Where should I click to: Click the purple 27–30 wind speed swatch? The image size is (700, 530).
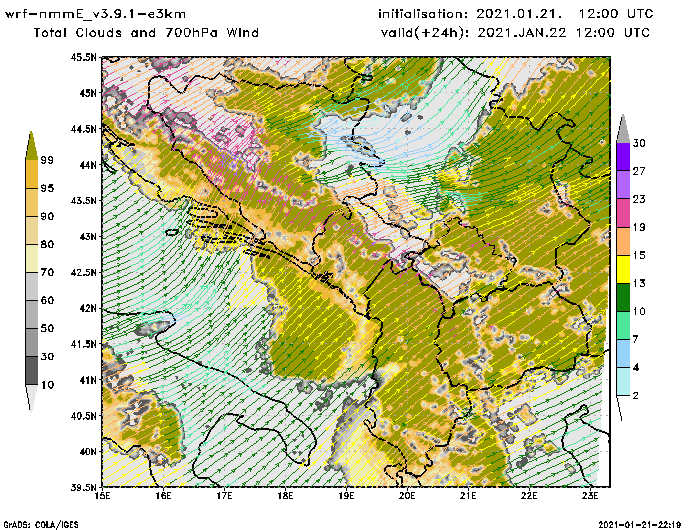(x=623, y=156)
